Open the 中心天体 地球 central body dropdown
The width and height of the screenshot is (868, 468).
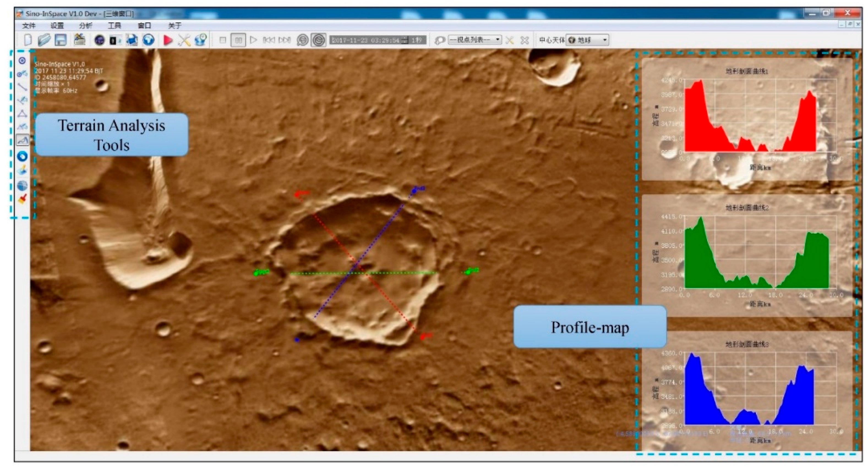[x=587, y=40]
